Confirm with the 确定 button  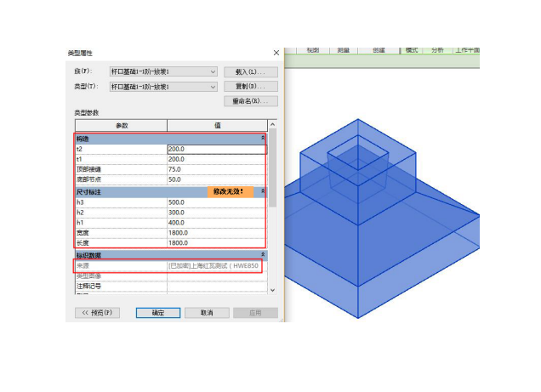click(x=158, y=313)
